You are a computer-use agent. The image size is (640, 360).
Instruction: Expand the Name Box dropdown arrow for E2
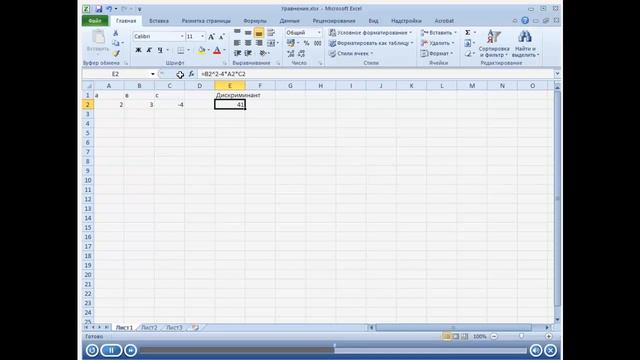(153, 74)
